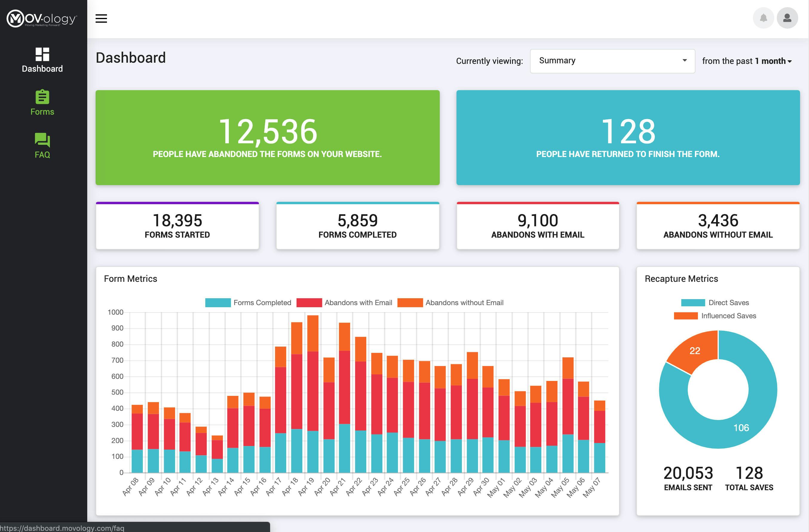Navigate to the Forms section
The image size is (809, 532).
(x=42, y=102)
